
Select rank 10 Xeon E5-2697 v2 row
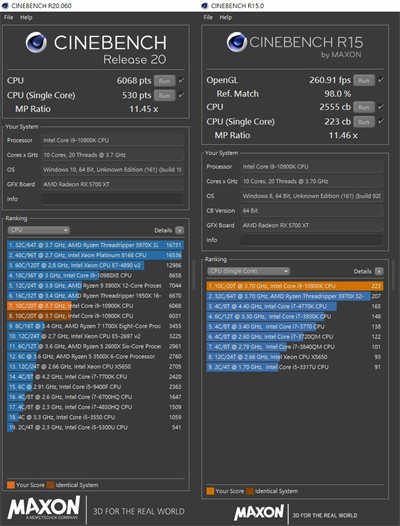click(95, 336)
